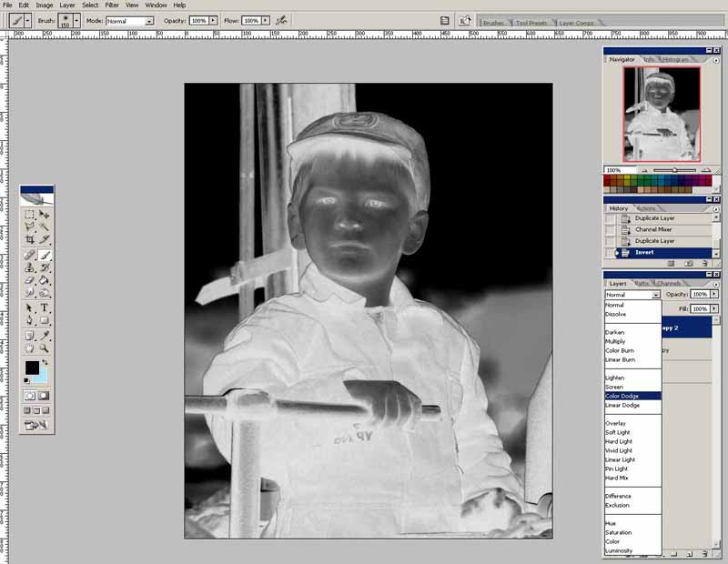Click the foreground color swatch
The height and width of the screenshot is (564, 728).
(31, 368)
